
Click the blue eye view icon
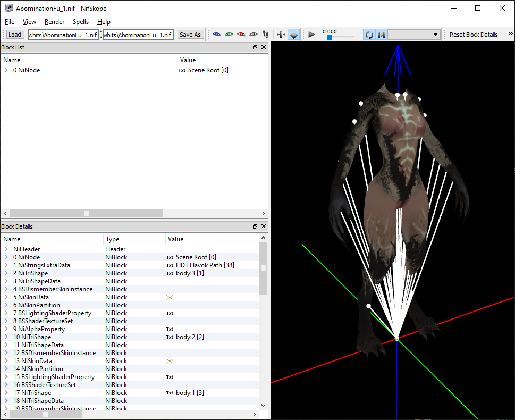[217, 35]
